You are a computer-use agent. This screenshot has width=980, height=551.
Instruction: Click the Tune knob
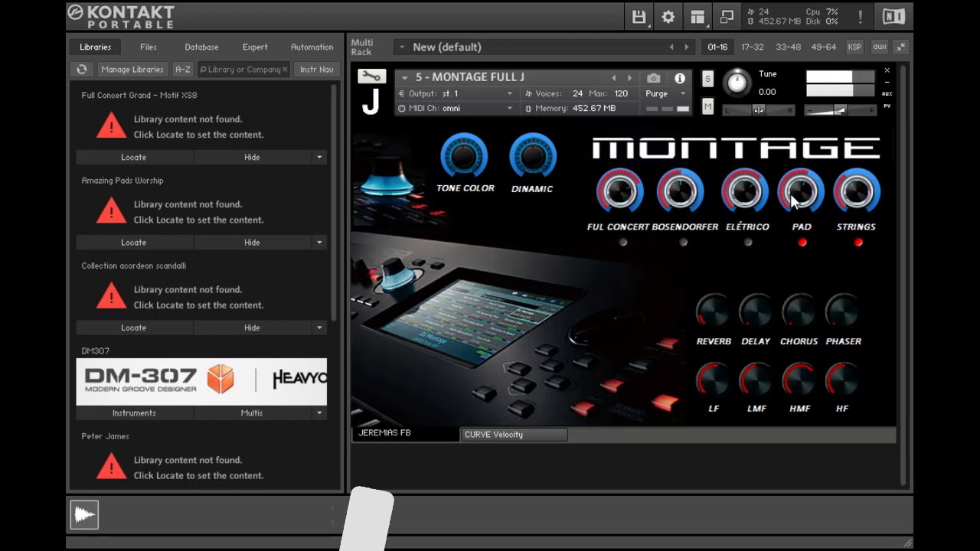(737, 83)
